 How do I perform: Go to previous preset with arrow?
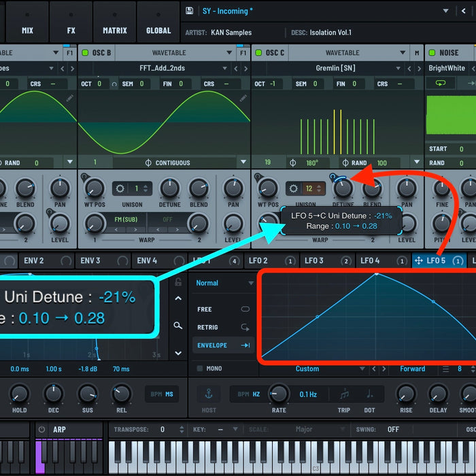464,12
